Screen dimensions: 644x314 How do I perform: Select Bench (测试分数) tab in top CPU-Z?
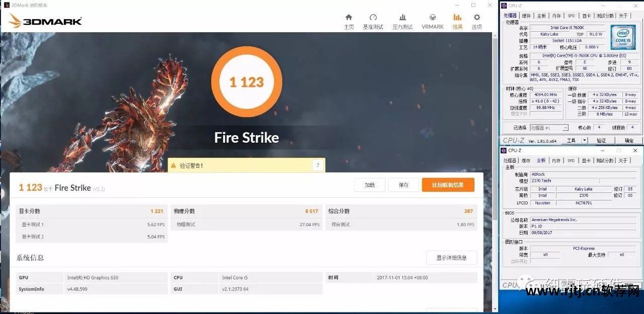click(x=605, y=16)
